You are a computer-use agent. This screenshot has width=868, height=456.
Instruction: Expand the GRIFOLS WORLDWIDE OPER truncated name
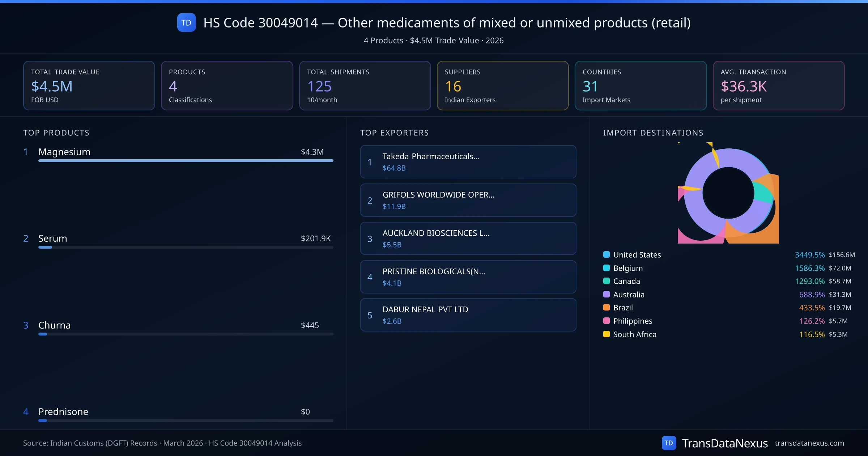pyautogui.click(x=439, y=195)
